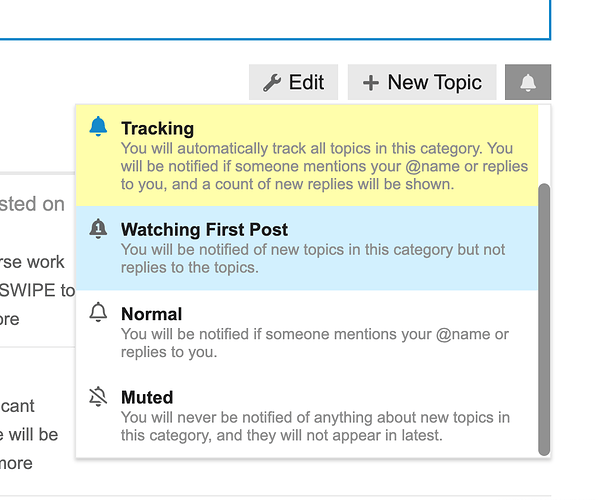Click the outlined Normal bell icon
The width and height of the screenshot is (598, 500).
click(98, 312)
